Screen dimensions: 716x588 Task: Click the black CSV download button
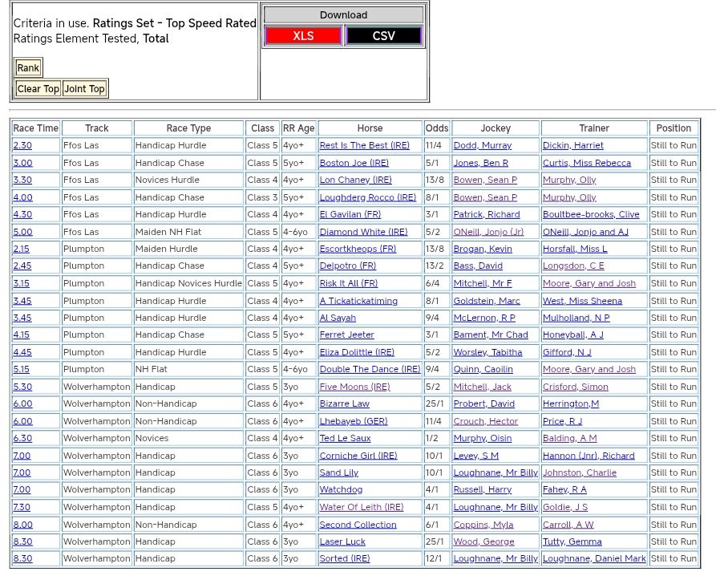coord(383,36)
